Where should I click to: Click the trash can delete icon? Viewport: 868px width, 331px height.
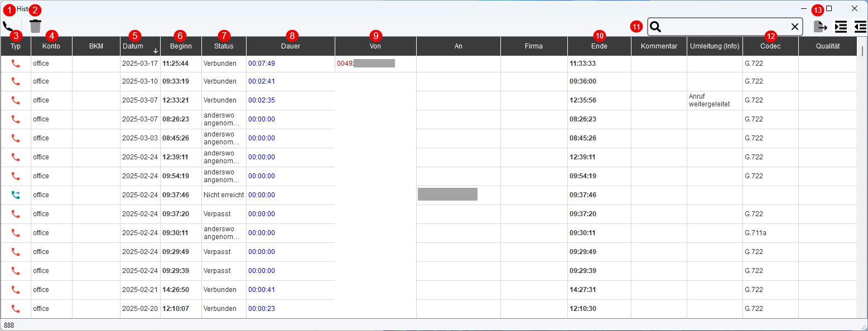35,26
